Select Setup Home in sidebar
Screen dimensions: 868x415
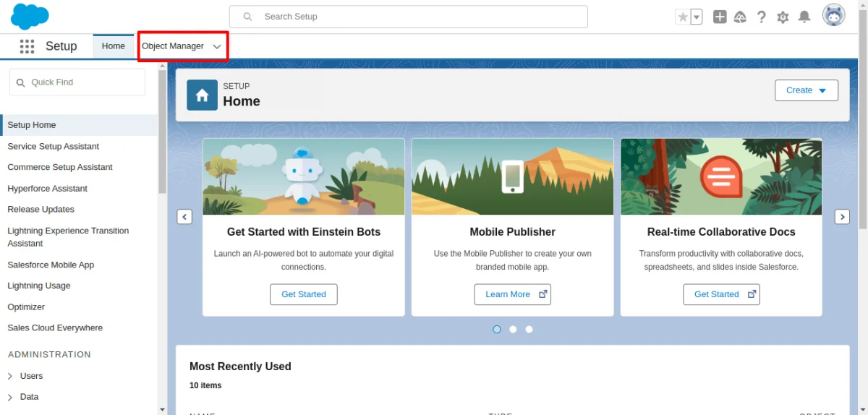pos(79,125)
